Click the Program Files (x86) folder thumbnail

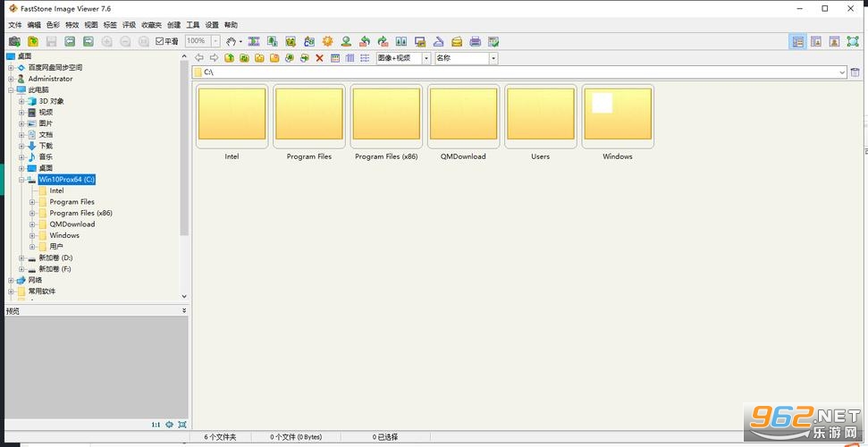tap(386, 117)
